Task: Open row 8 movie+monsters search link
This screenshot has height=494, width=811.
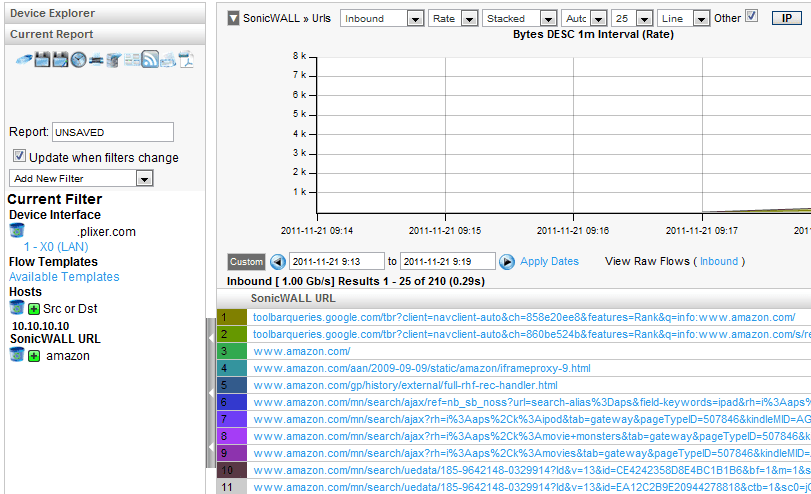Action: [532, 437]
